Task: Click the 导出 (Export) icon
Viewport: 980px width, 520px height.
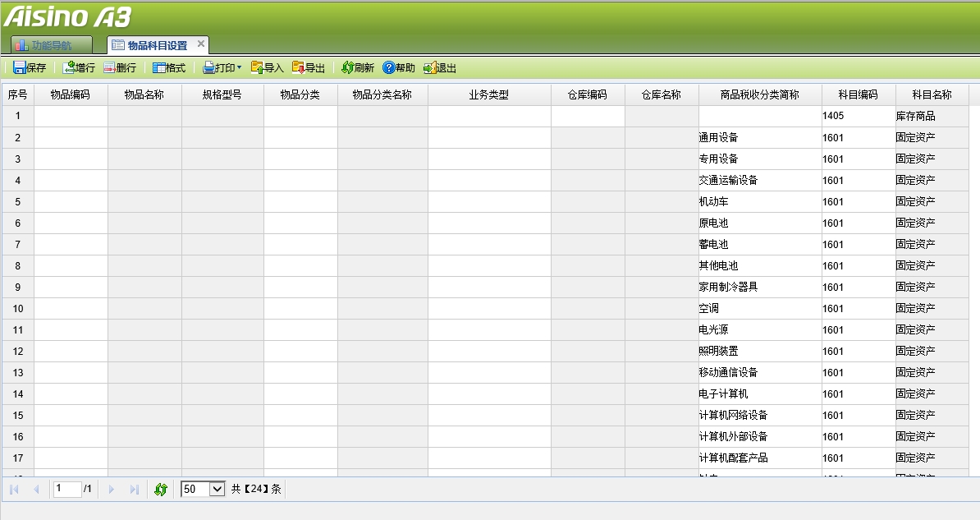Action: pos(306,68)
